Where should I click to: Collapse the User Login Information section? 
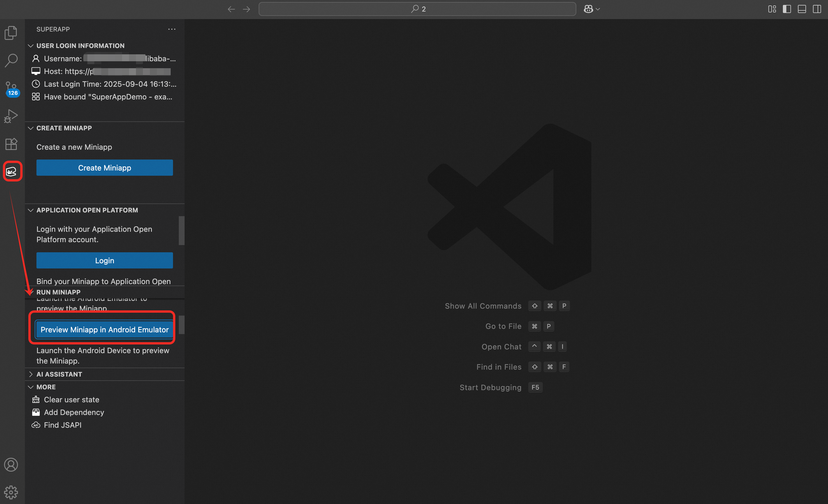pyautogui.click(x=80, y=46)
